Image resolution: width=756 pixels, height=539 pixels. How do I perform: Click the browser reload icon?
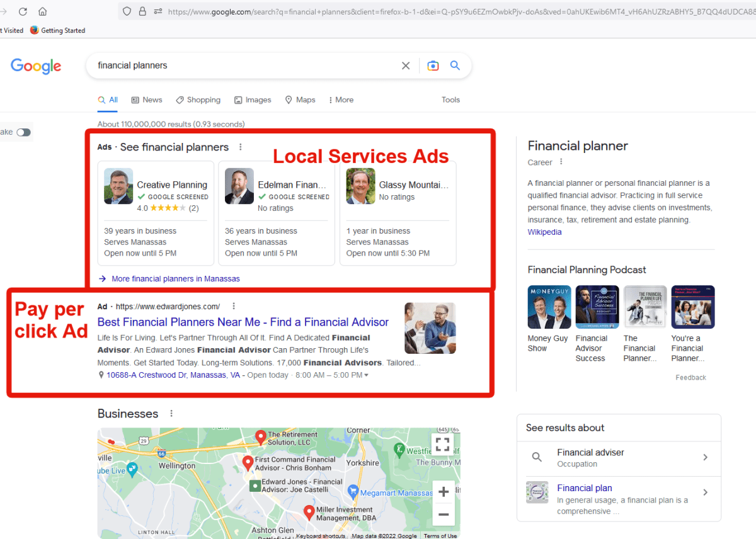(x=23, y=11)
